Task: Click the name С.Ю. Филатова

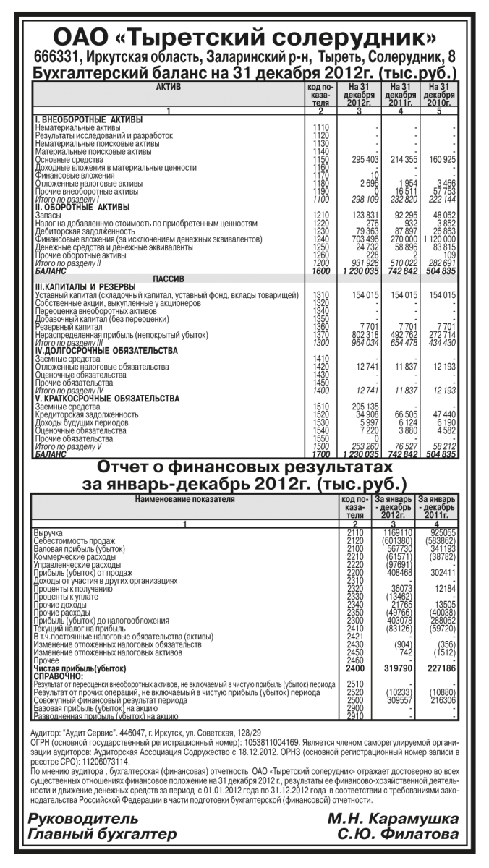Action: tap(397, 835)
